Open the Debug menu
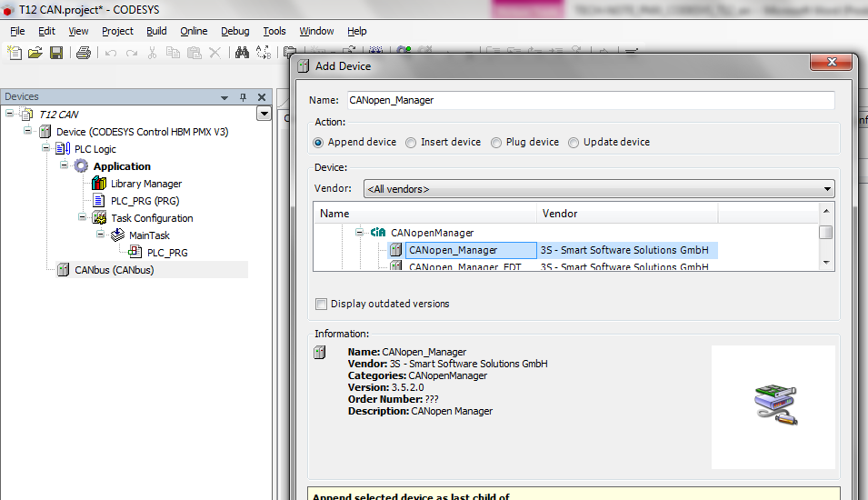Image resolution: width=868 pixels, height=500 pixels. [235, 31]
